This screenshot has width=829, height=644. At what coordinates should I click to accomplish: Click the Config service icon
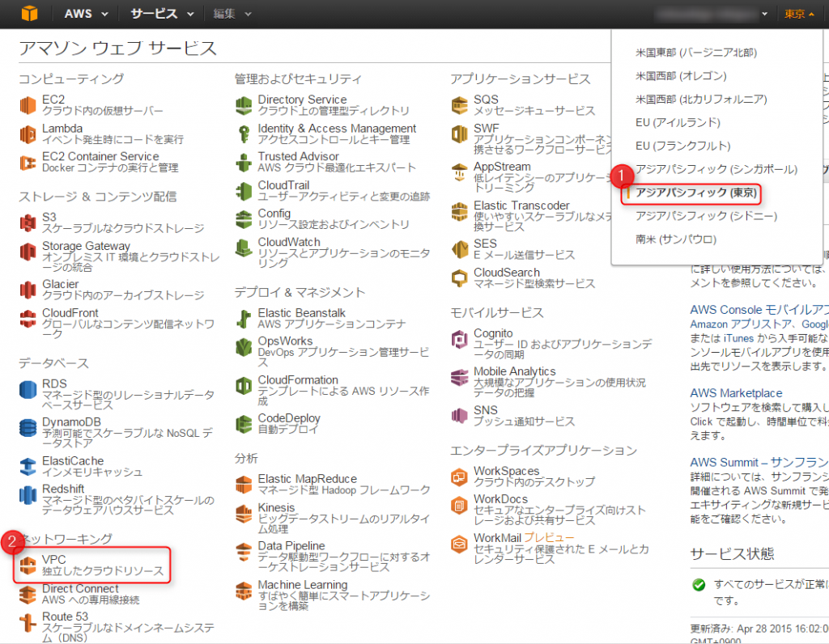point(243,219)
